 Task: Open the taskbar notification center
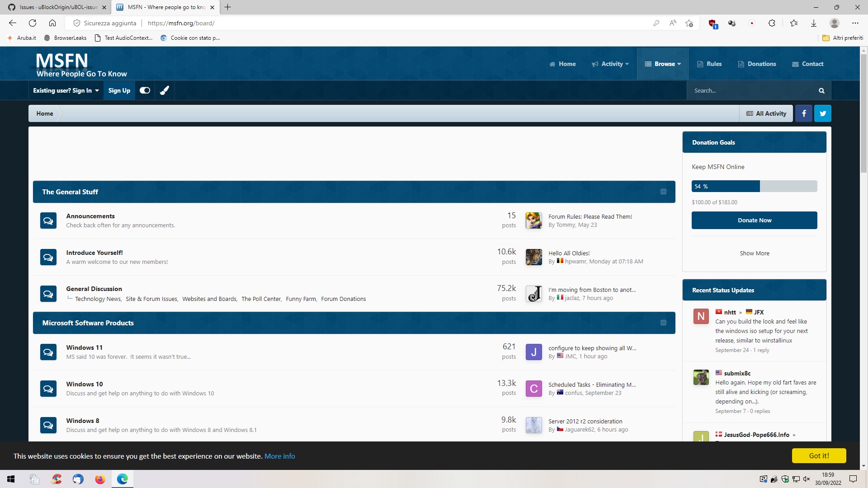(x=853, y=479)
